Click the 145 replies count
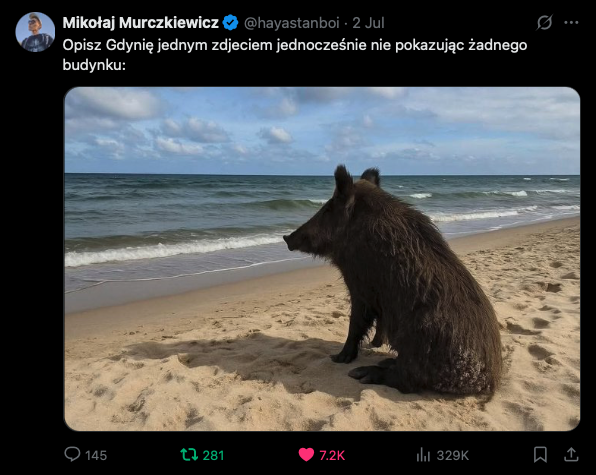This screenshot has height=475, width=596. click(x=96, y=455)
